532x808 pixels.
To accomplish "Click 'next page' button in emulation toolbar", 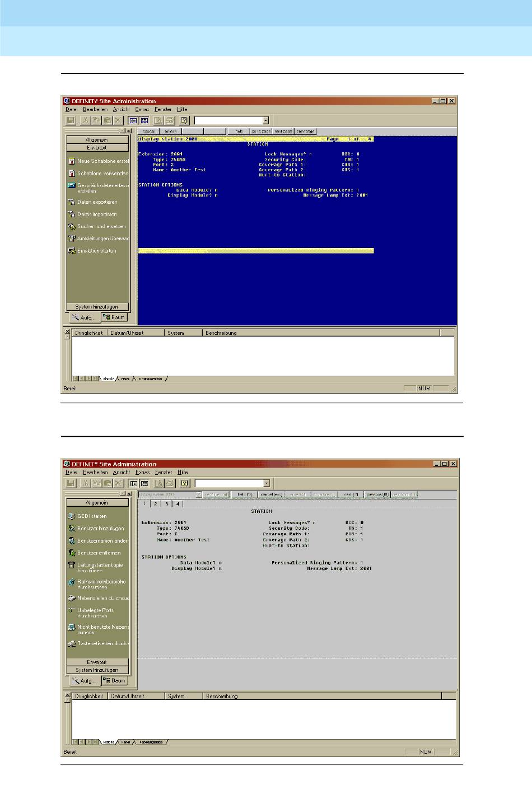I will pyautogui.click(x=283, y=132).
